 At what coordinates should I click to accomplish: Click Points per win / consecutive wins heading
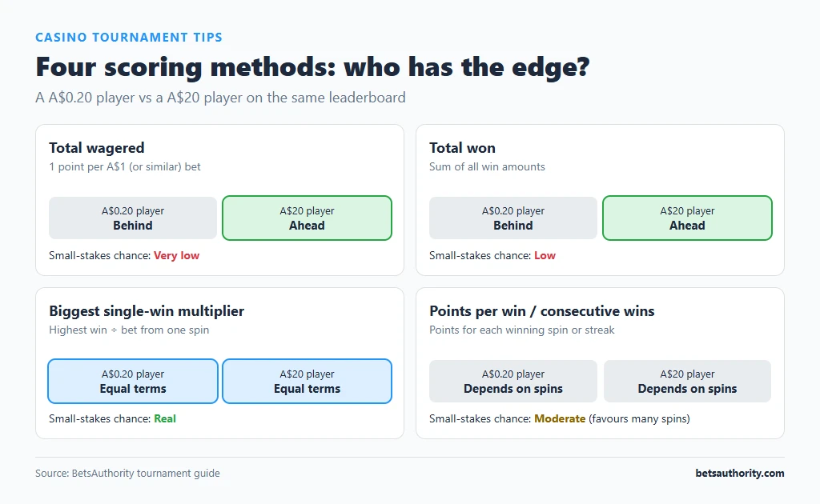[542, 311]
